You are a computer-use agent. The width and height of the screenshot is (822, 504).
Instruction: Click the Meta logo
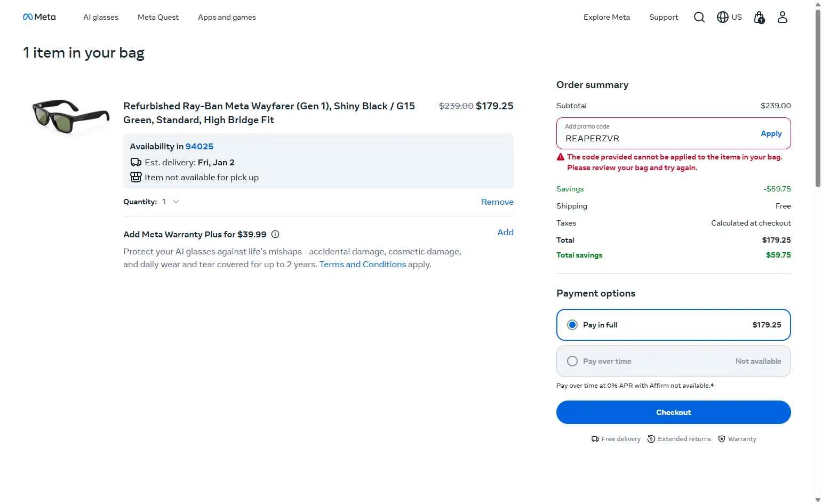tap(39, 17)
